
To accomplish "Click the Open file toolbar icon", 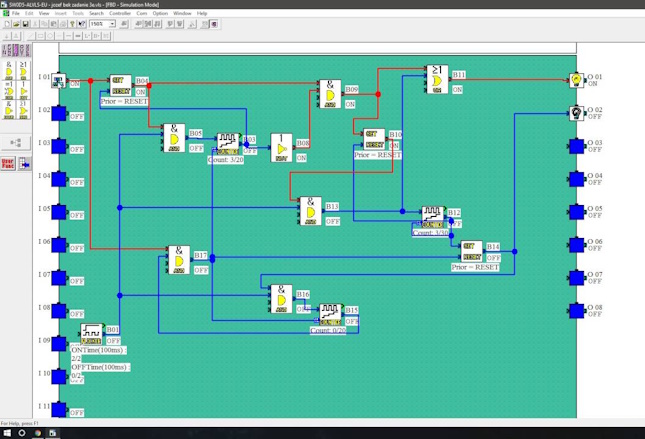I will 16,24.
